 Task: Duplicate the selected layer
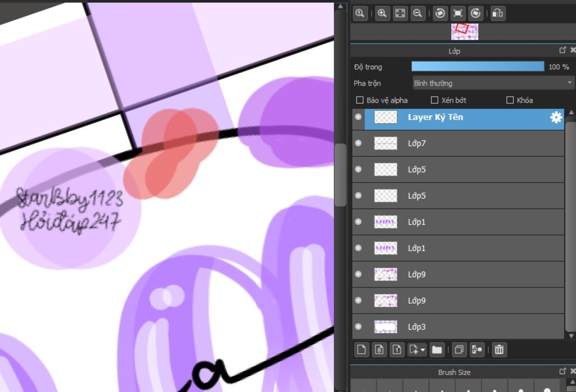tap(458, 349)
